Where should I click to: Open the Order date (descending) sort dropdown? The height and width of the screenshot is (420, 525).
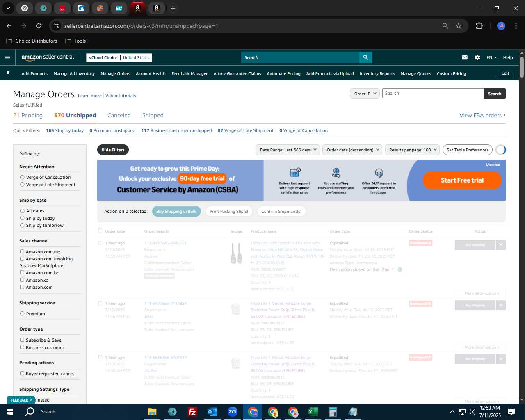[352, 150]
